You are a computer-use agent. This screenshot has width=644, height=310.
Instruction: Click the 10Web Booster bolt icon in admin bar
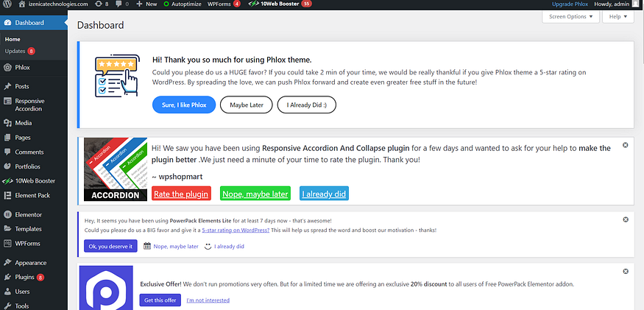click(253, 4)
